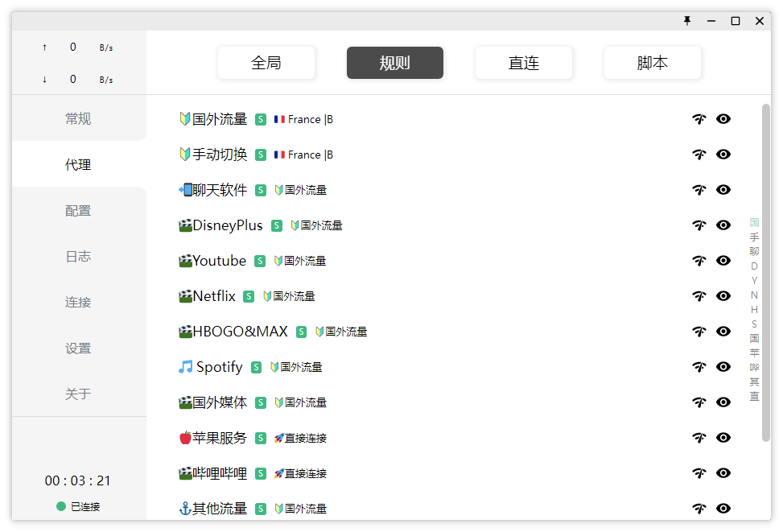Jump to group via index letter H
The height and width of the screenshot is (532, 783).
[x=754, y=309]
